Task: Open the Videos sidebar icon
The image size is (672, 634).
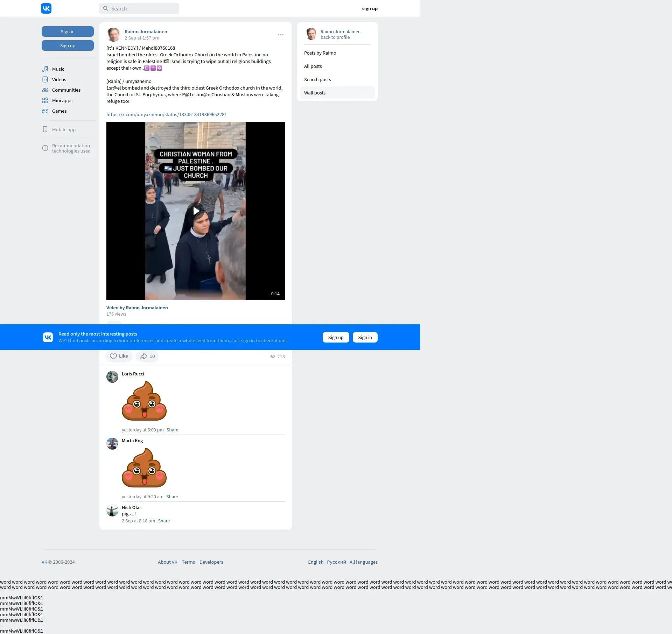Action: (45, 79)
